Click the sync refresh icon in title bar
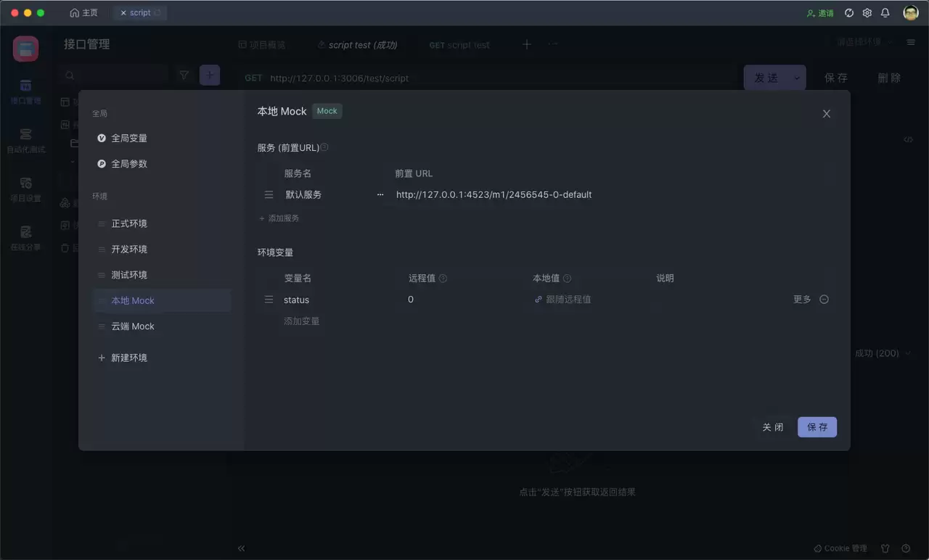Viewport: 929px width, 560px height. 849,13
